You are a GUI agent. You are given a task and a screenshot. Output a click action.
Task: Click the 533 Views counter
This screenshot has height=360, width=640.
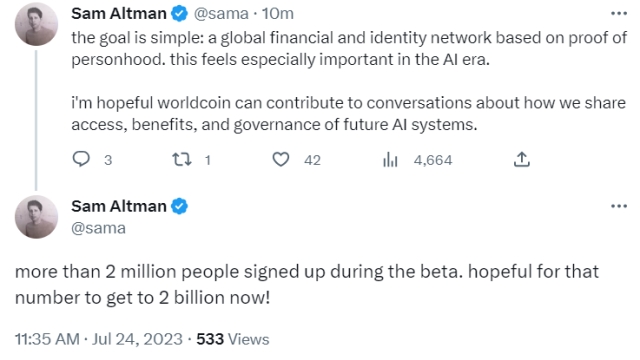[x=233, y=339]
